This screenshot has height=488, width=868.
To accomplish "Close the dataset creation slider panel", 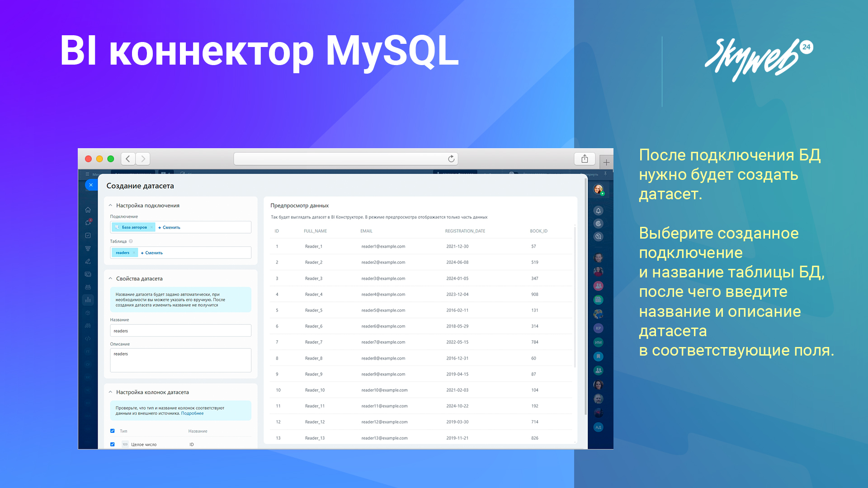I will tap(91, 185).
